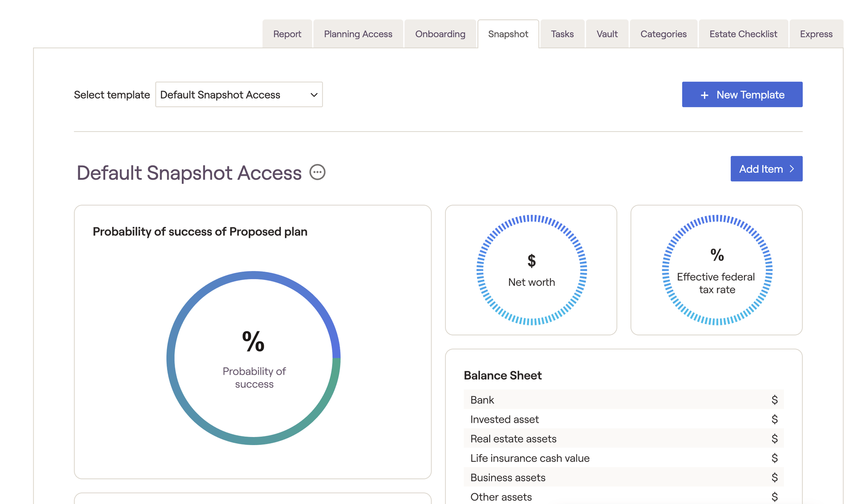The image size is (864, 504).
Task: Click the Express tab
Action: click(816, 34)
